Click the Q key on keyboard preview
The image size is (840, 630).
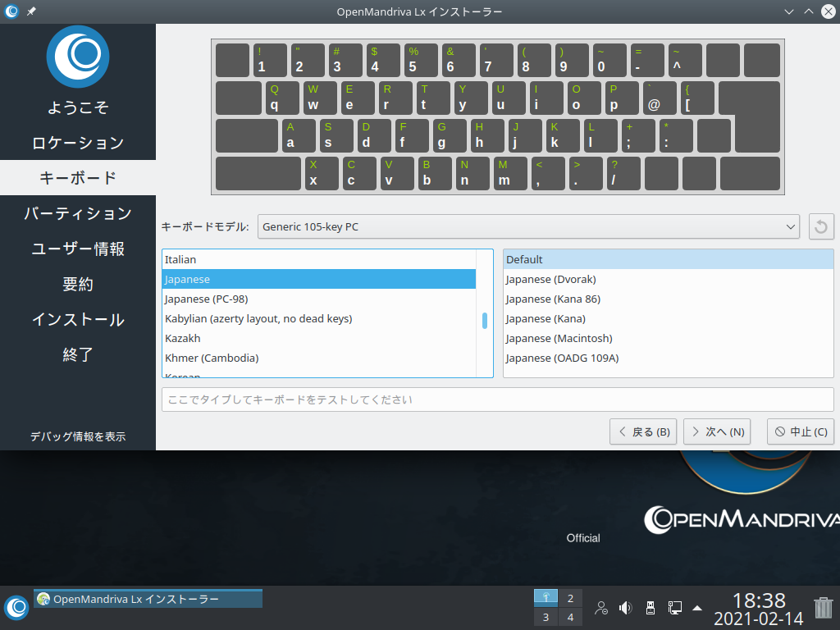coord(282,98)
